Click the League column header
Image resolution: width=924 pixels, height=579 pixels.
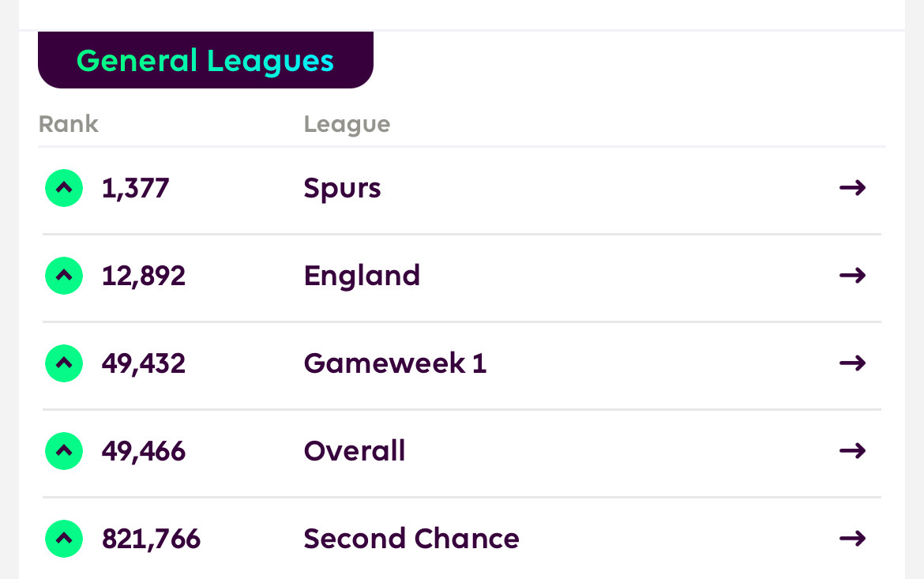point(347,125)
